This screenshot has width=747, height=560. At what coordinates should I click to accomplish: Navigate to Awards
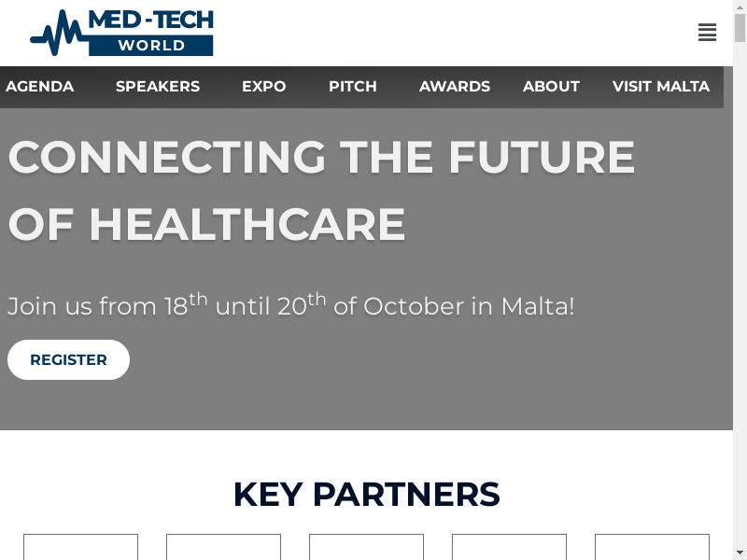pos(455,86)
